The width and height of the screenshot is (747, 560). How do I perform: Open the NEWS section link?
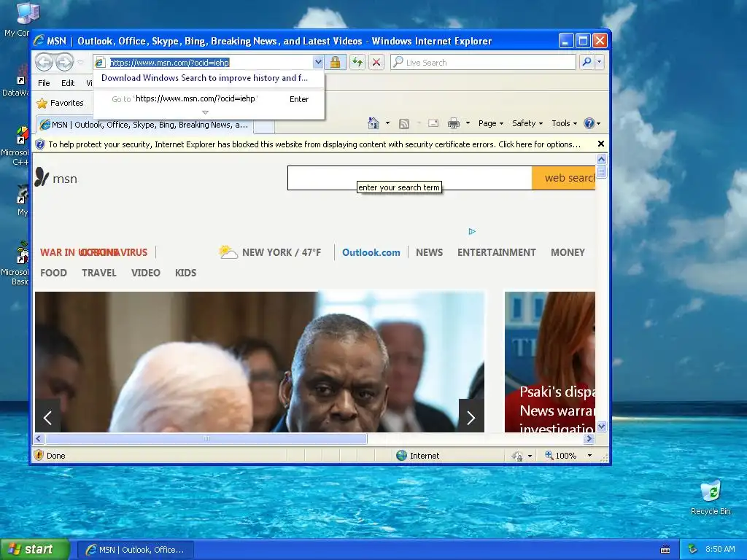(x=429, y=252)
